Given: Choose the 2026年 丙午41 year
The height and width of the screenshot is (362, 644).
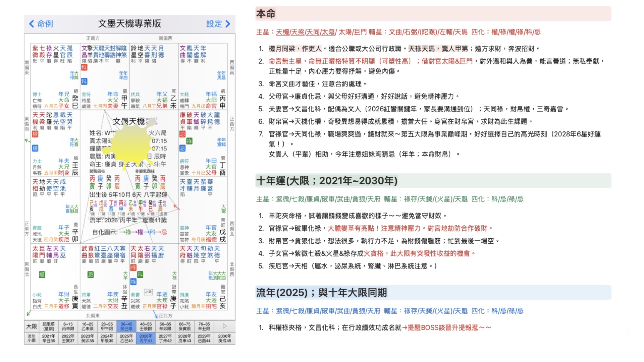Looking at the screenshot, I should click(146, 338).
